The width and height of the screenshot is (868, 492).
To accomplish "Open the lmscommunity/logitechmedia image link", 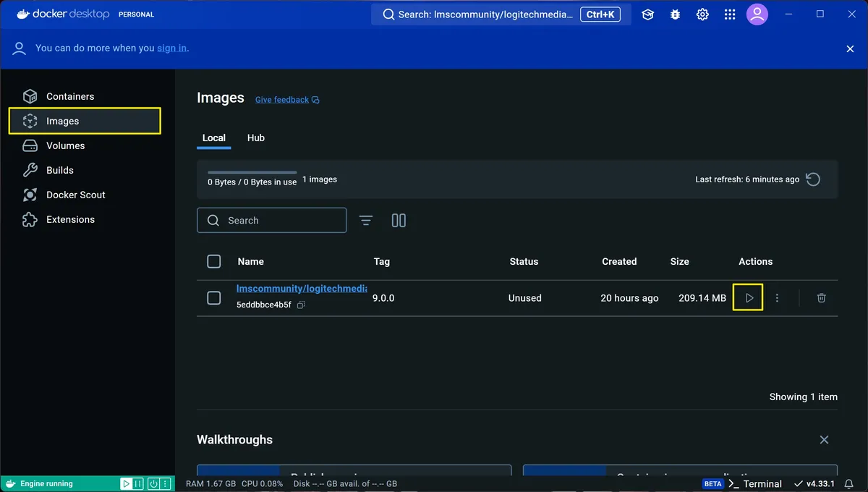I will coord(302,289).
